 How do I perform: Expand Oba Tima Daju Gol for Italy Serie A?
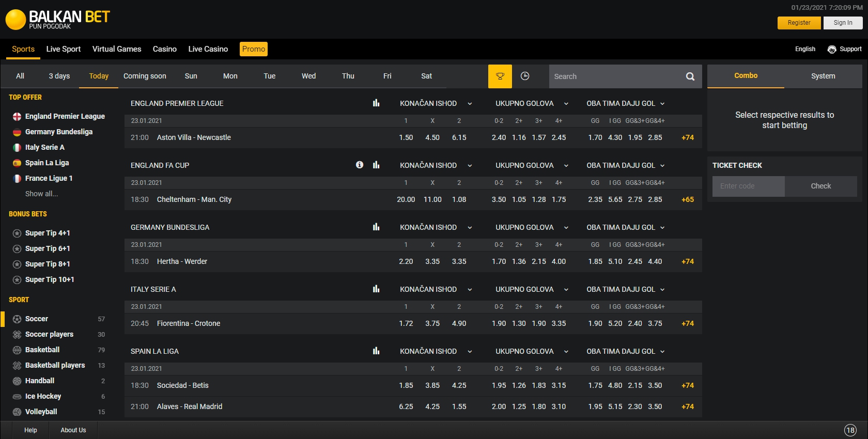pos(662,290)
